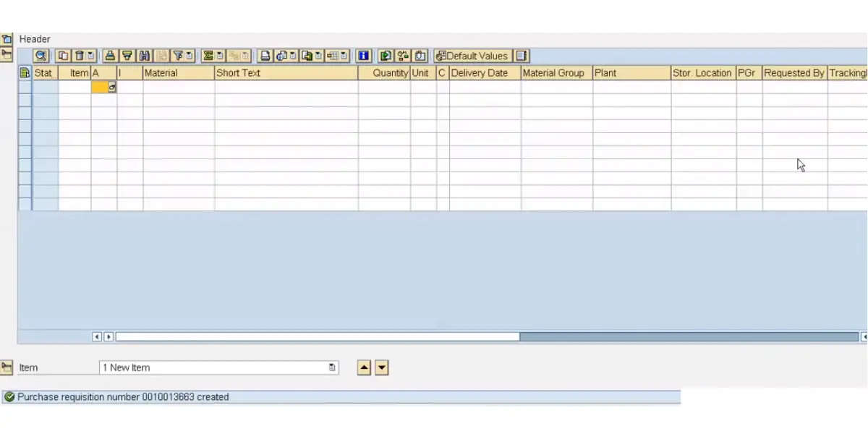The image size is (868, 434).
Task: Click green checkmark status icon
Action: (9, 397)
